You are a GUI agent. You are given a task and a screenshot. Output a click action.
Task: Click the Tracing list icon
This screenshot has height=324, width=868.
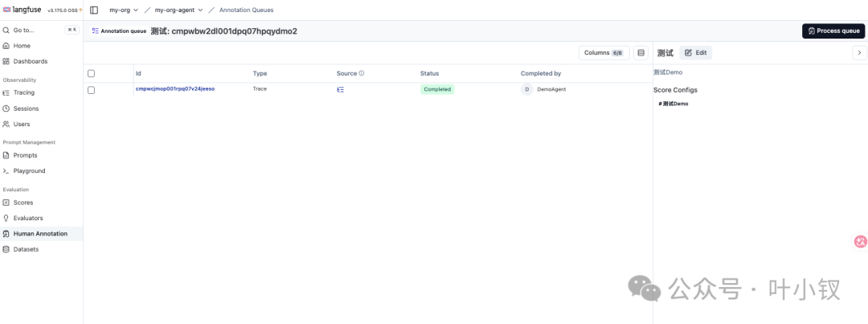point(6,92)
